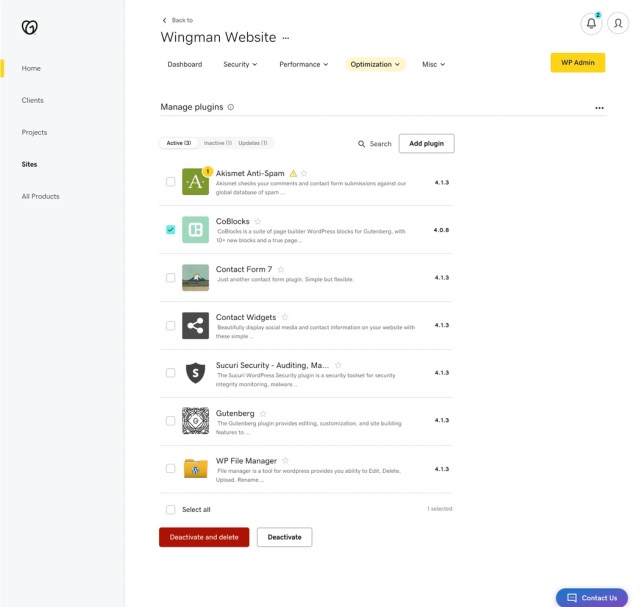Expand the Security dropdown
This screenshot has width=640, height=607.
click(240, 64)
